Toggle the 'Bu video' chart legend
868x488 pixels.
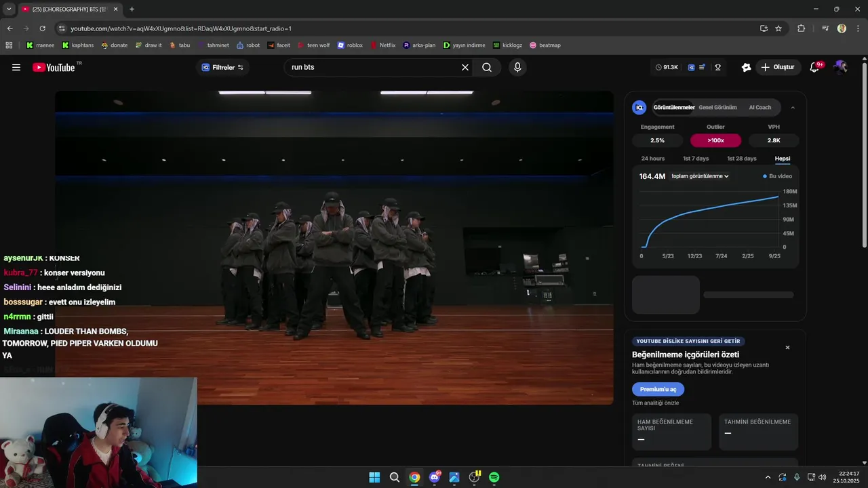click(x=777, y=176)
